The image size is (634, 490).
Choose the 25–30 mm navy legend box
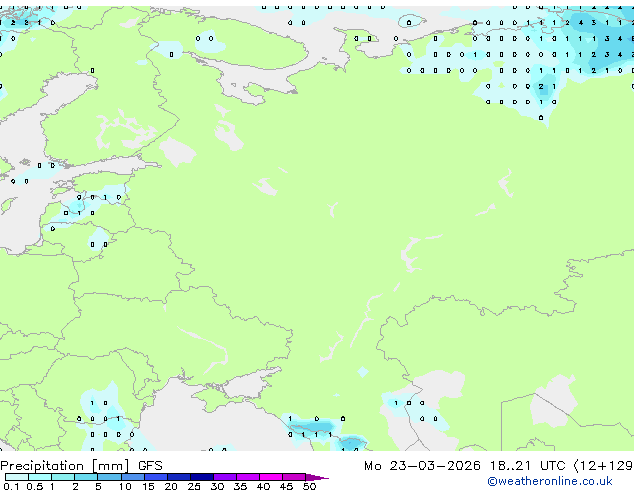tap(201, 477)
